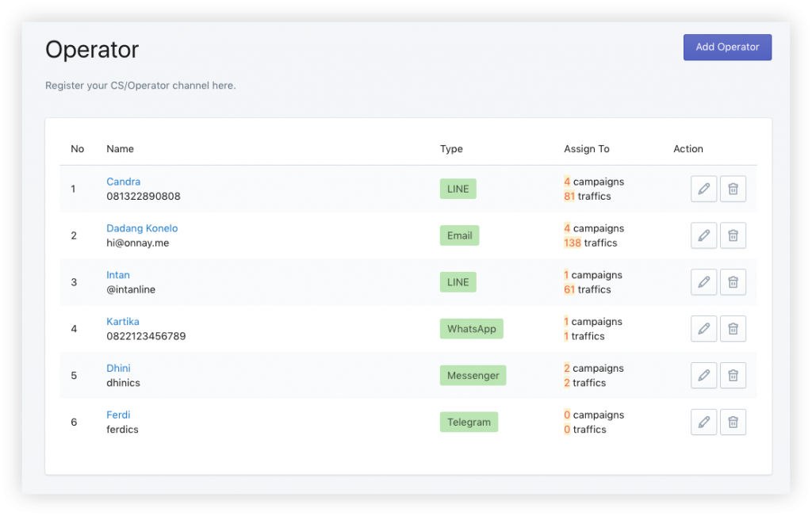Remove Intan with the trash icon
Screen dimensions: 812x516
(733, 282)
